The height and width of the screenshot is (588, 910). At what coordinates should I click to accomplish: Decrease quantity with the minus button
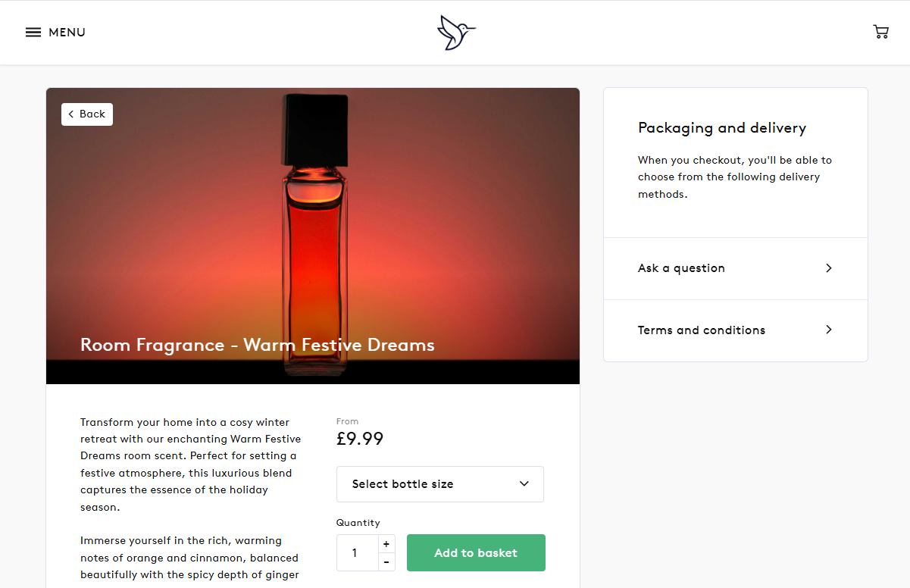click(386, 561)
